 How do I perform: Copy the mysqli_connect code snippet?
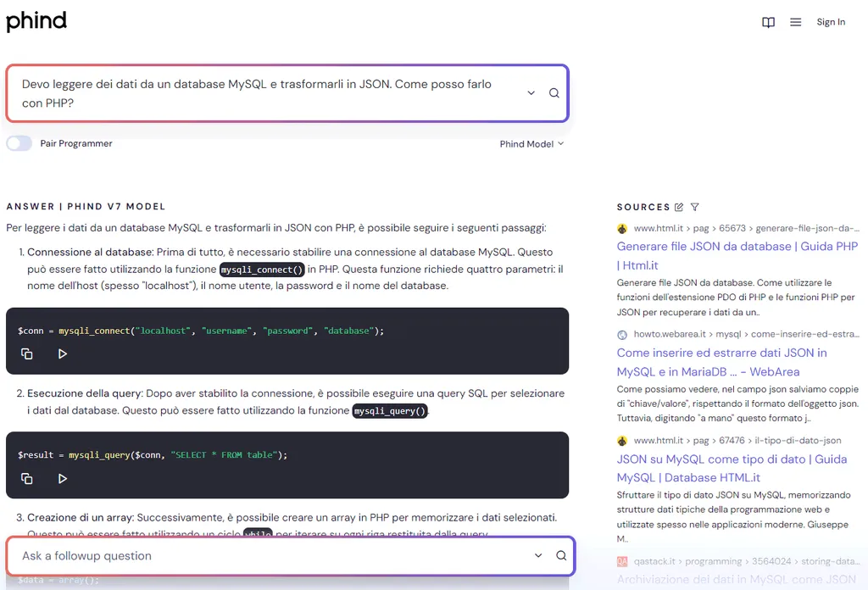[x=26, y=353]
